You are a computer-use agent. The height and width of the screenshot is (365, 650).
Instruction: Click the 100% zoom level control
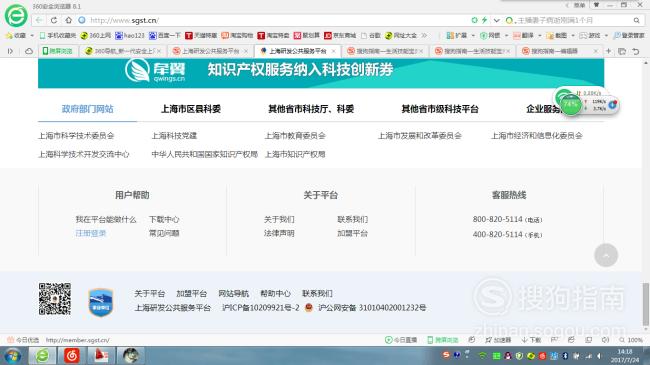tap(631, 340)
